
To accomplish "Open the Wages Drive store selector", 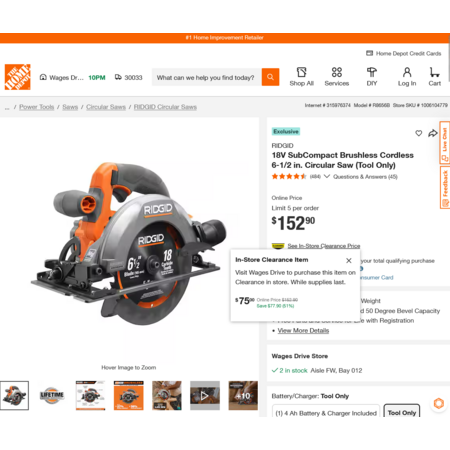I will click(61, 77).
